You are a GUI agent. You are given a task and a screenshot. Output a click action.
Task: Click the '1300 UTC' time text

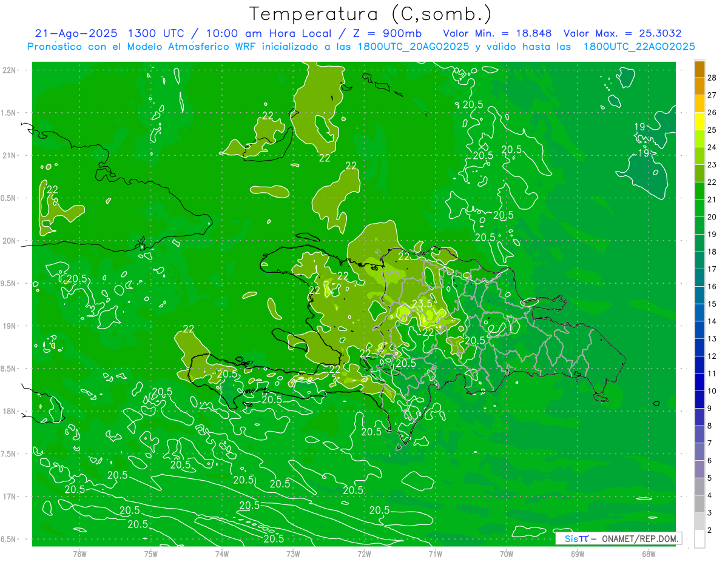[x=156, y=33]
